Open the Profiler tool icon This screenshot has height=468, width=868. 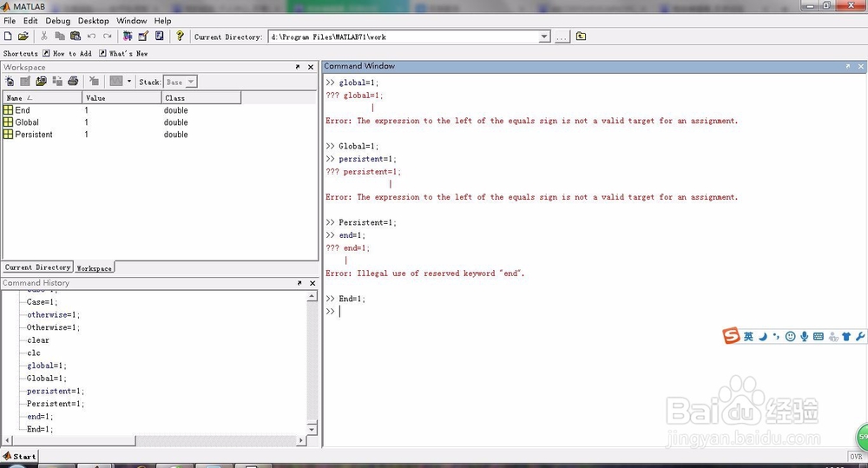pyautogui.click(x=160, y=36)
